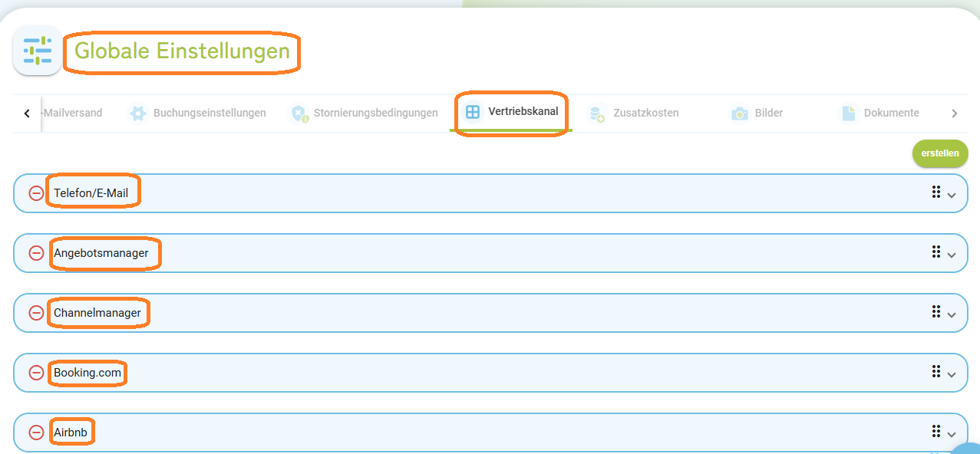Click the Bilder camera icon
The image size is (980, 454).
tap(739, 113)
